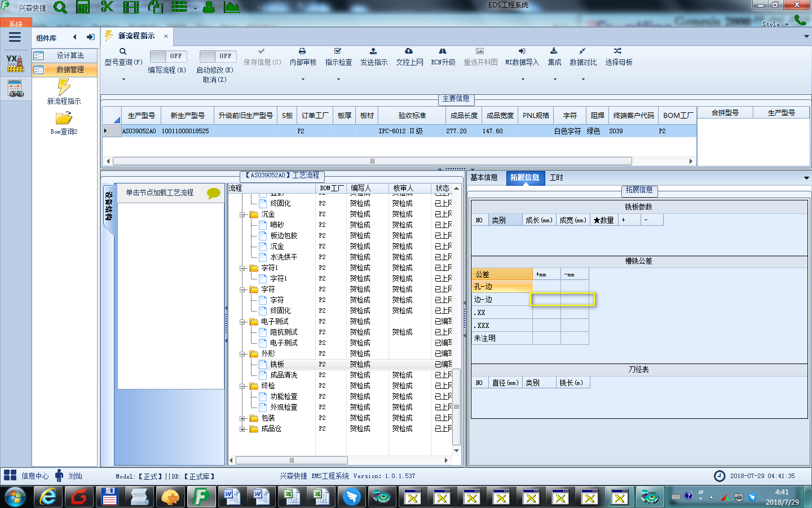Viewport: 812px width, 508px height.
Task: Close the 新流程指示 tab
Action: (x=166, y=36)
